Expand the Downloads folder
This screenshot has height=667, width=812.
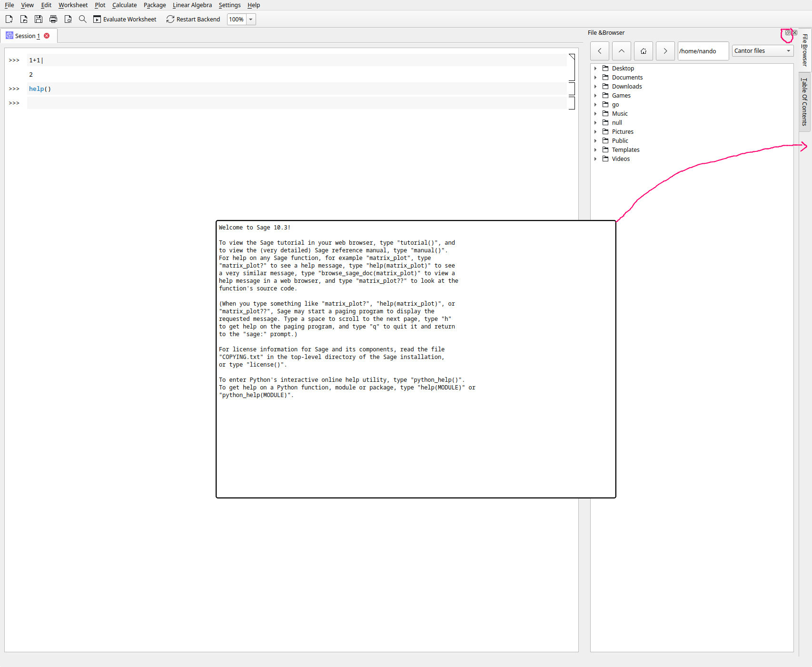(x=595, y=87)
